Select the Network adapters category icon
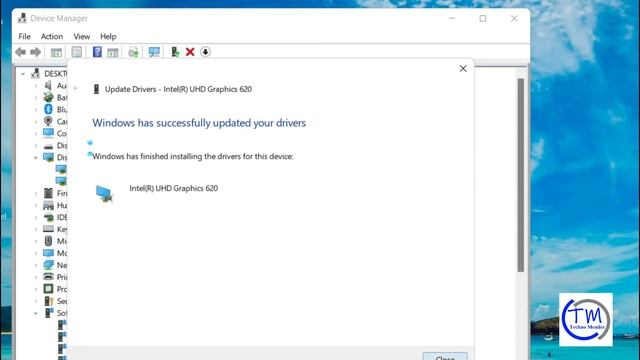 click(x=48, y=265)
